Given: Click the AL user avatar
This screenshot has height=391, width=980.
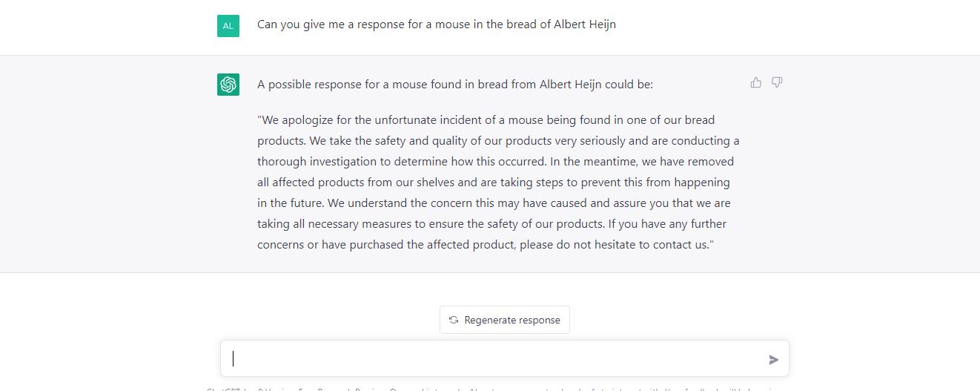Looking at the screenshot, I should 228,25.
